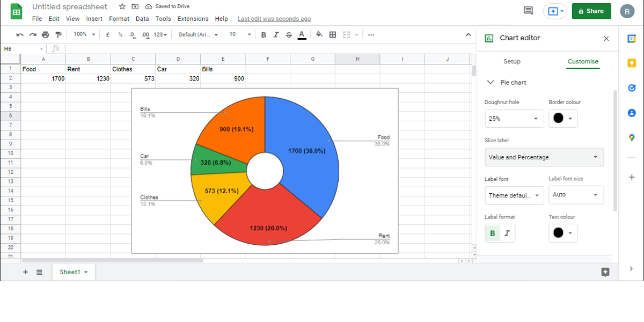Format as percent icon
The height and width of the screenshot is (322, 644).
coord(120,34)
